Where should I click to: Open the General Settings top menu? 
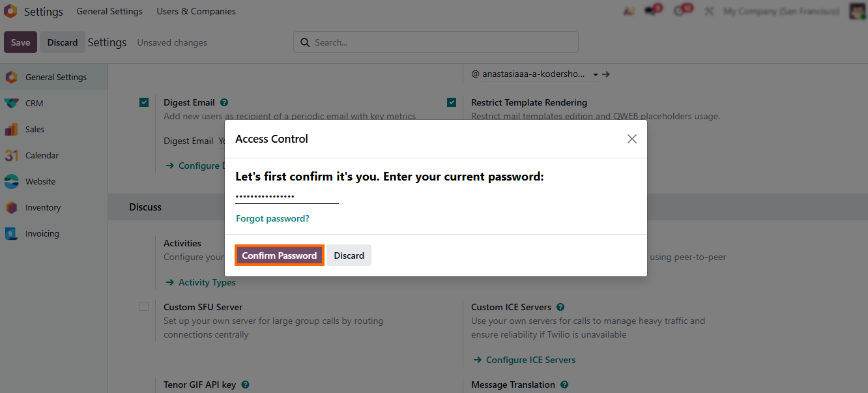[109, 12]
